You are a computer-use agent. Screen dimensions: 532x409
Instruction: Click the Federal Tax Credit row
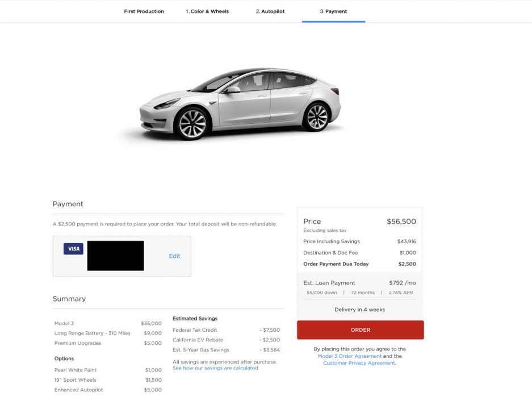(x=227, y=330)
